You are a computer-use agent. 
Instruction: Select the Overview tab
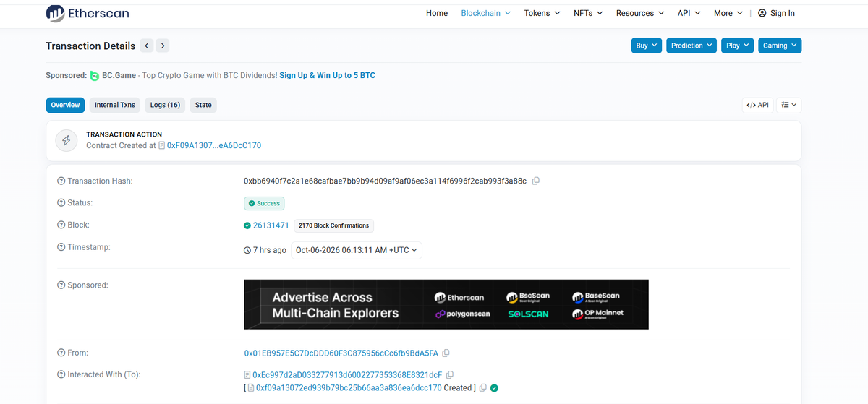point(65,105)
